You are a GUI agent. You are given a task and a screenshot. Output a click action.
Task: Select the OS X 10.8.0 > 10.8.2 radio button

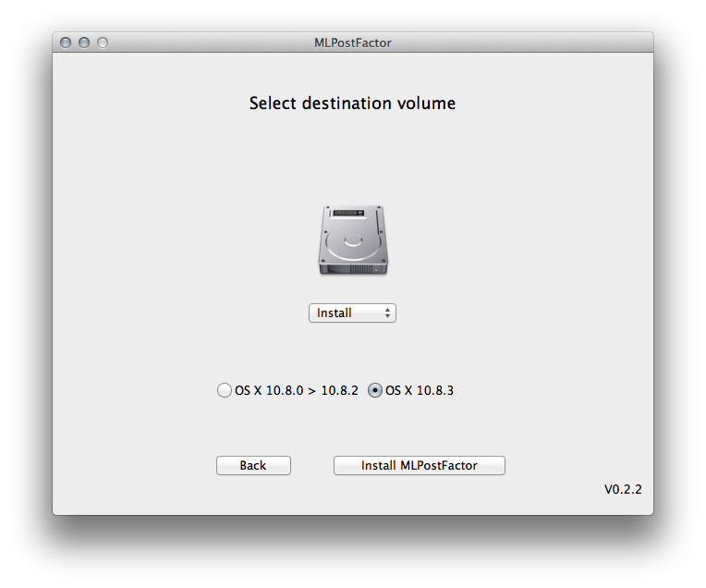224,390
